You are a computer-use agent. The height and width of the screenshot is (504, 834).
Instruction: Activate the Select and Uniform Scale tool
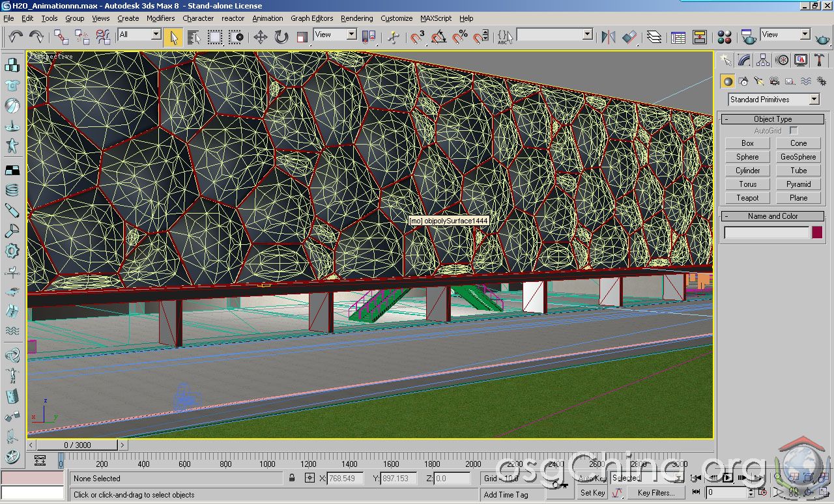click(x=302, y=36)
